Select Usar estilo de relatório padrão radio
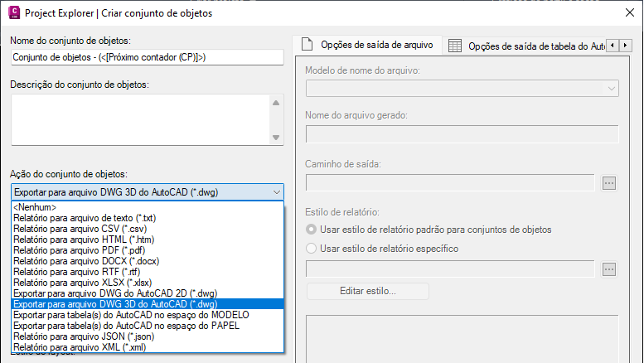This screenshot has height=363, width=644. (312, 230)
